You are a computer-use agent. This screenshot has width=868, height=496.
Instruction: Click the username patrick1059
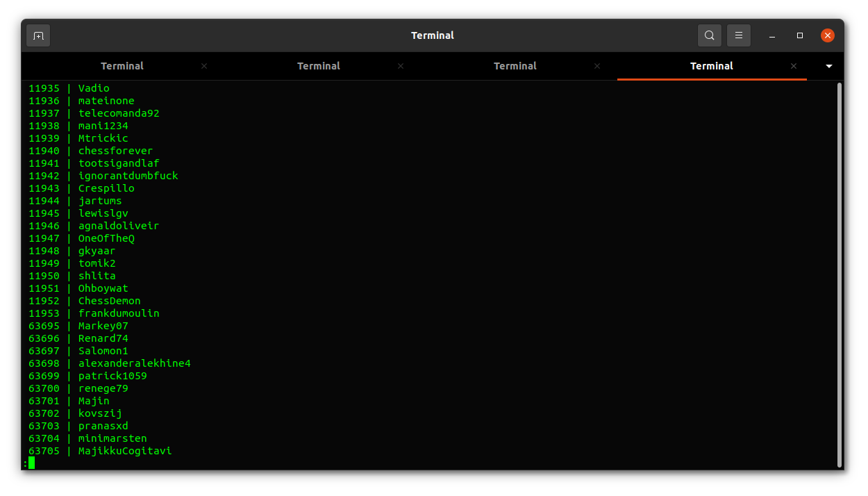click(x=112, y=376)
